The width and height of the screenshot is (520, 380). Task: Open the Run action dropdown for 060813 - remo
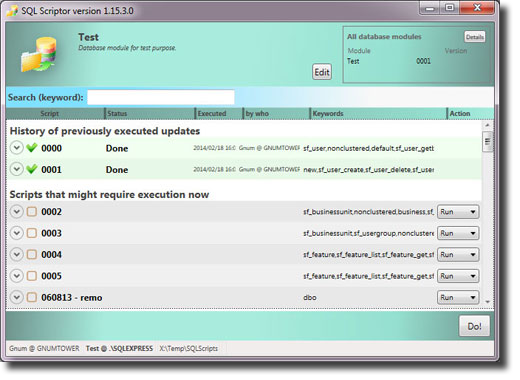click(458, 297)
